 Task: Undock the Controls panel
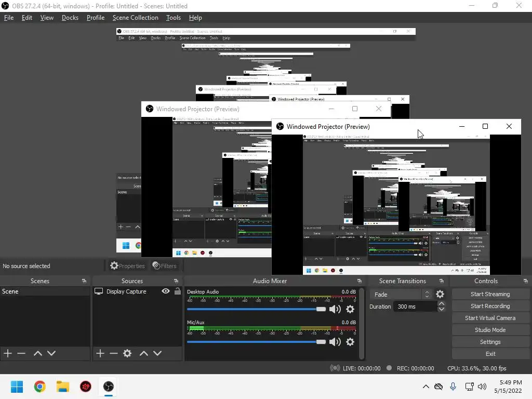[526, 281]
